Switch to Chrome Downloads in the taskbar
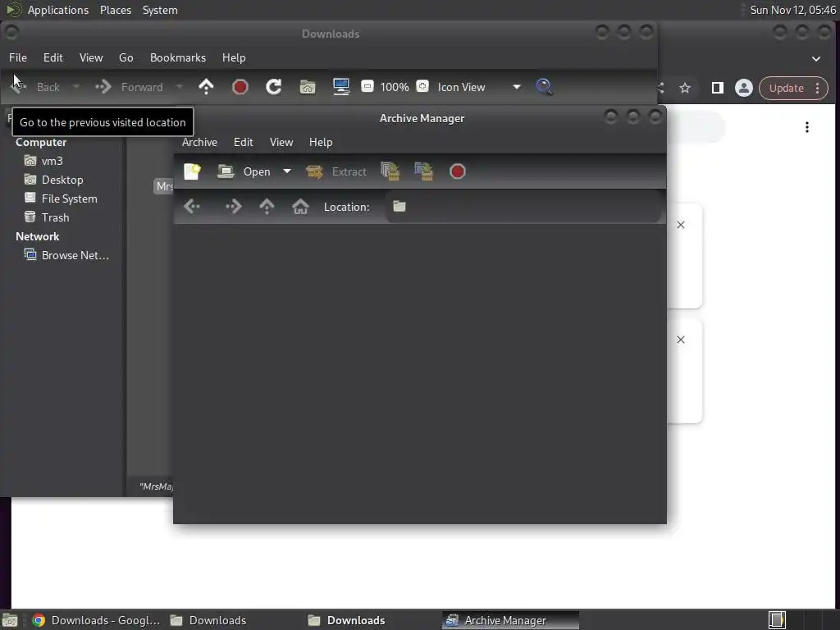Screen dimensions: 840x630 97,620
